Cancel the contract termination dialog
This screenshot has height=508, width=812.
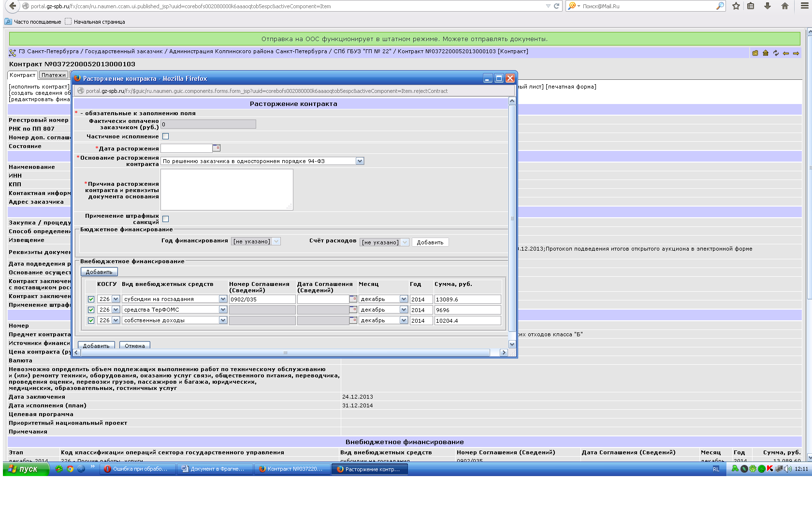pyautogui.click(x=135, y=345)
